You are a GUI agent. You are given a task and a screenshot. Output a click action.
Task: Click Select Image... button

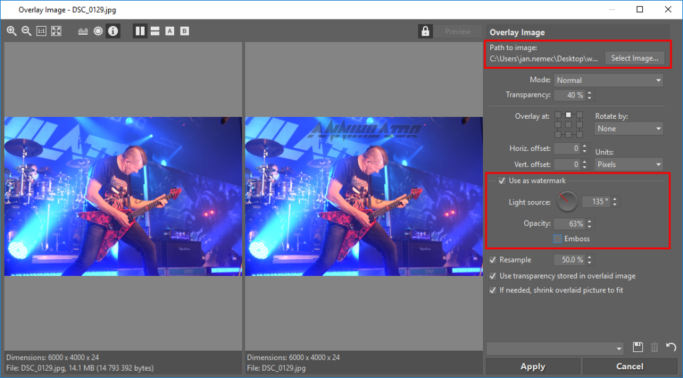(634, 58)
